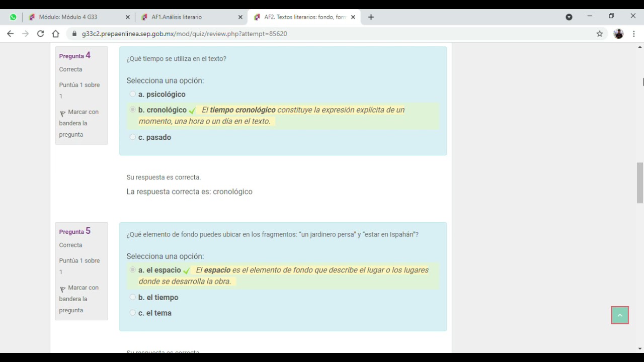This screenshot has width=644, height=362.
Task: Go back to previous page
Action: [x=11, y=34]
